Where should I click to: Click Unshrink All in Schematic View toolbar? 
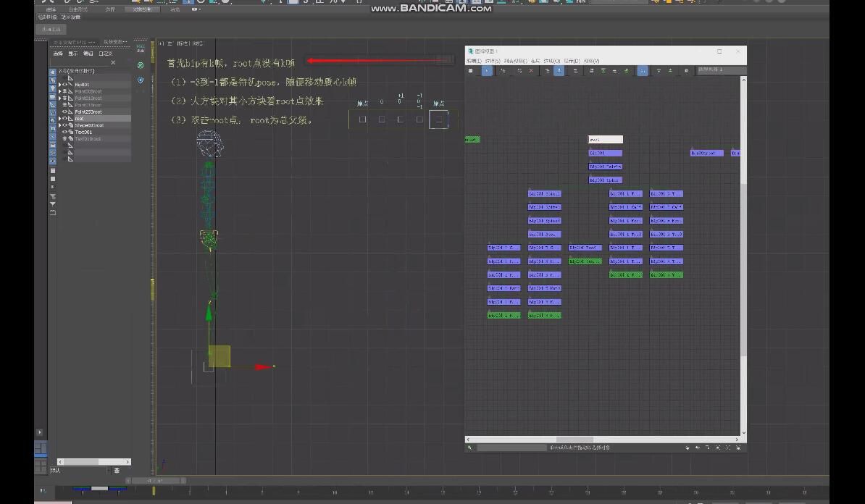point(670,70)
